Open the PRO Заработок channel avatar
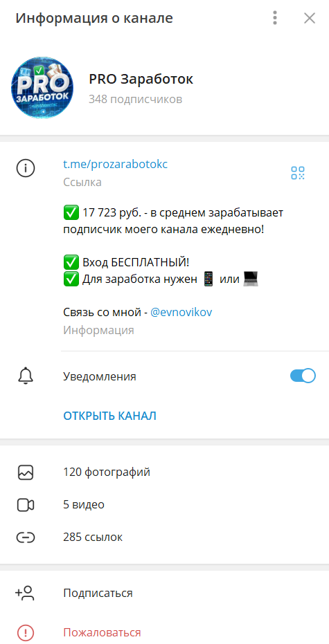Screen dimensions: 329x644 coord(42,88)
